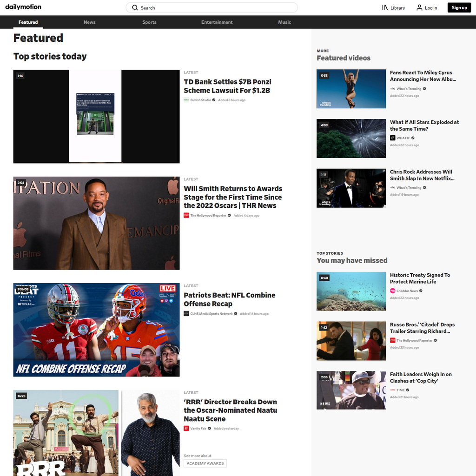
Task: Click the Sign up button
Action: tap(459, 7)
